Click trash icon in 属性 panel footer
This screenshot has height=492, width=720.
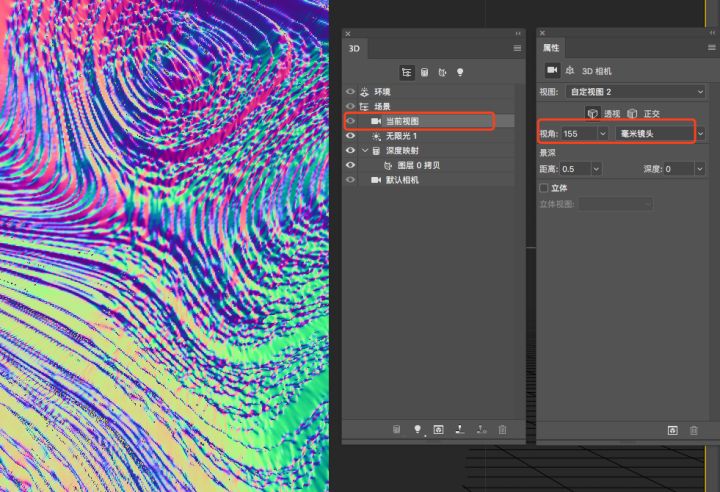(x=694, y=430)
